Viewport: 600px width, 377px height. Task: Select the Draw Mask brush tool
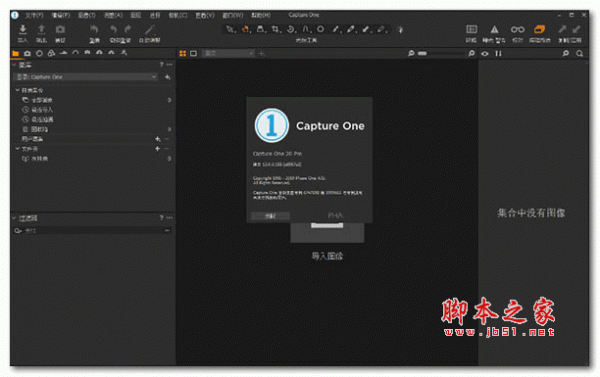(351, 29)
